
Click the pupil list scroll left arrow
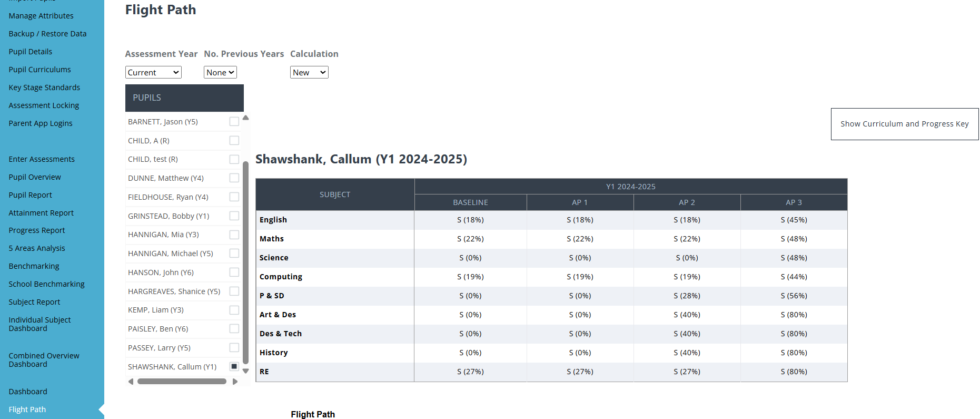131,382
